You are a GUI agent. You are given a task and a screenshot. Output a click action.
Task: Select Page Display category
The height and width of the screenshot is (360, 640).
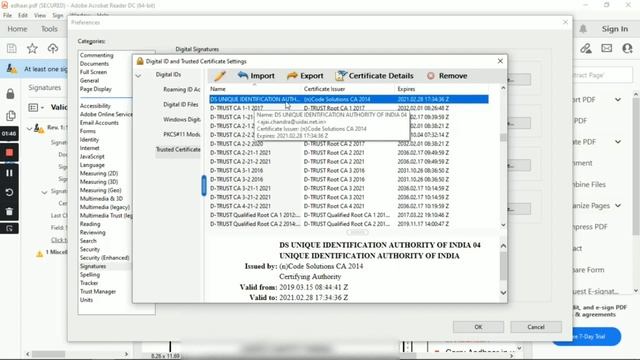(x=96, y=89)
